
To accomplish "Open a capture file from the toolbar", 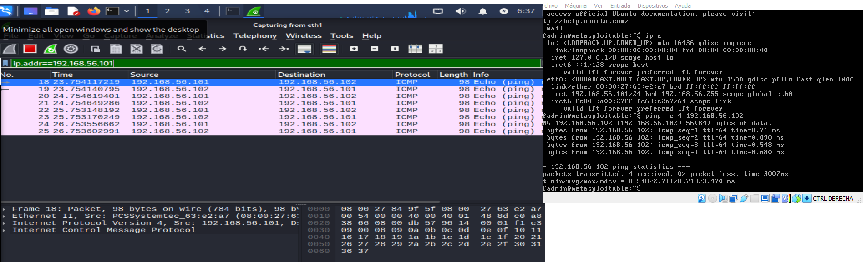I will tap(96, 49).
